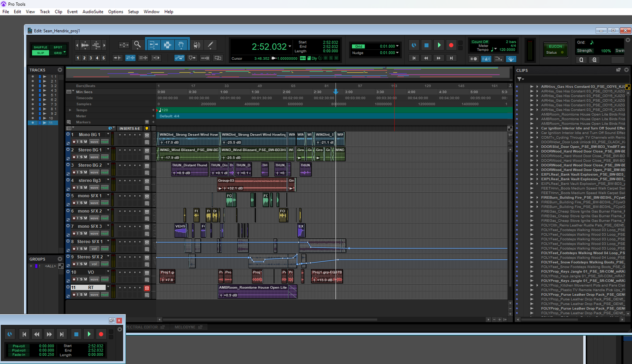Click zoom preset button 5
The width and height of the screenshot is (632, 364).
click(103, 58)
